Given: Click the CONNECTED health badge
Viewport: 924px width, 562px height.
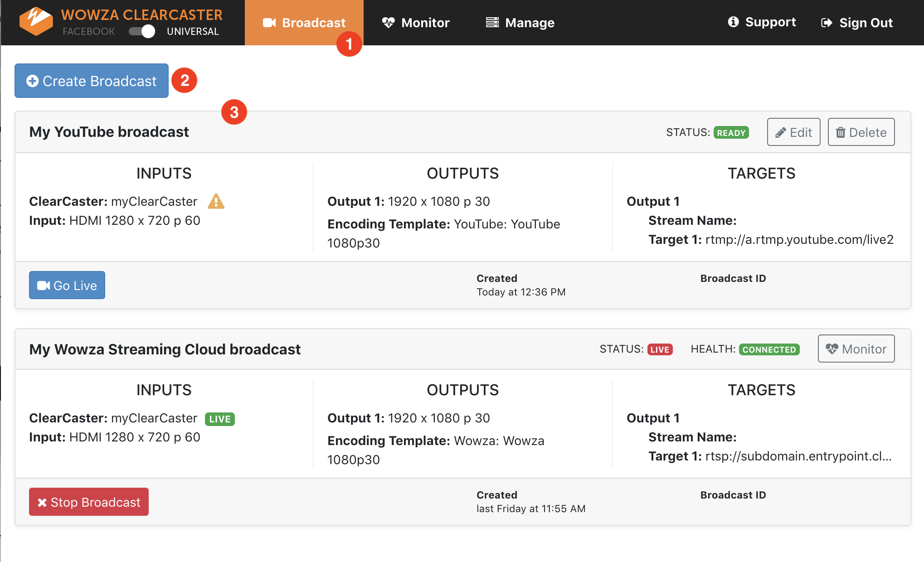Looking at the screenshot, I should click(769, 349).
